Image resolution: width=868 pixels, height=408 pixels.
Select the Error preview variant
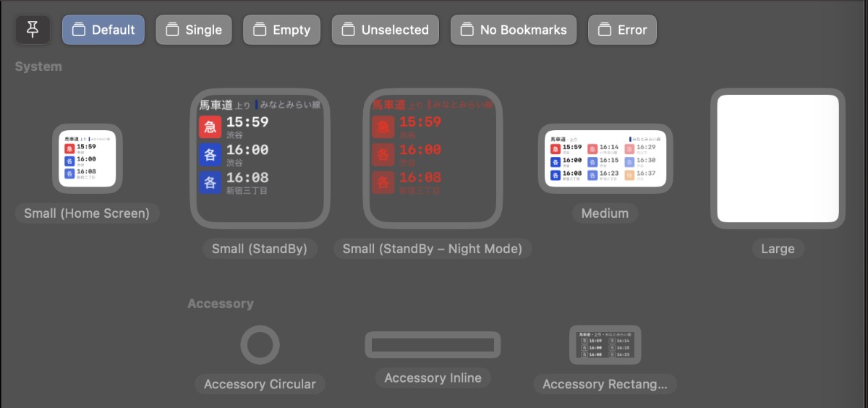[x=622, y=30]
